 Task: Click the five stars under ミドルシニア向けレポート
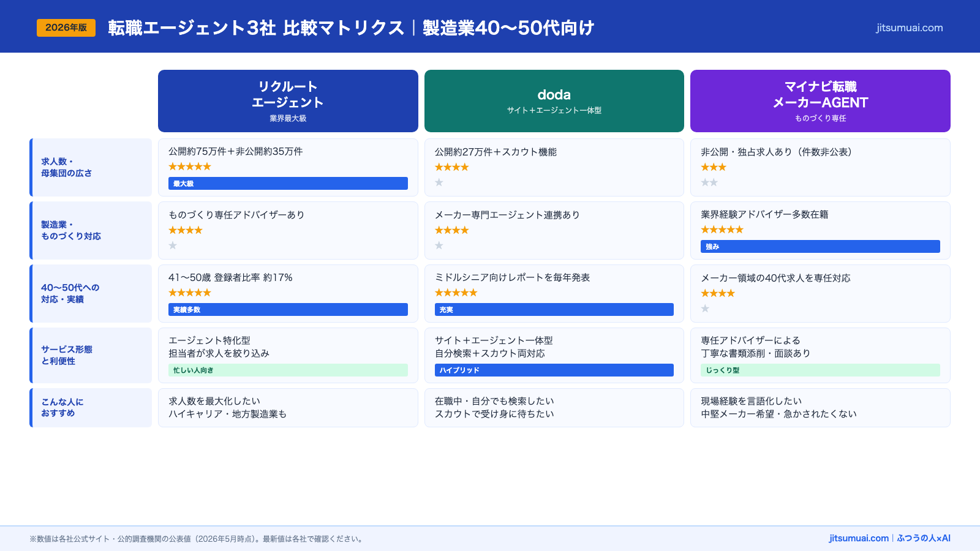tap(456, 293)
